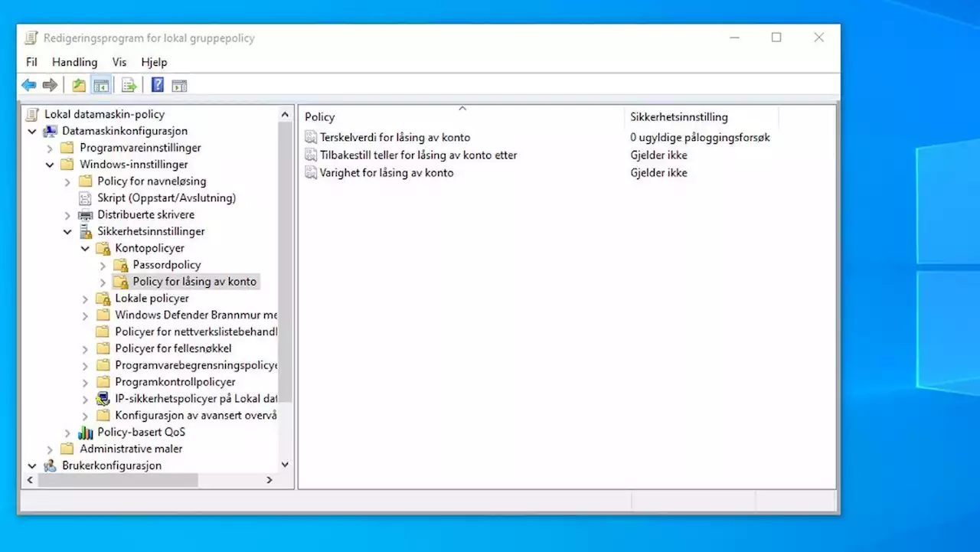980x552 pixels.
Task: Maximize the group policy editor window
Action: click(x=776, y=38)
